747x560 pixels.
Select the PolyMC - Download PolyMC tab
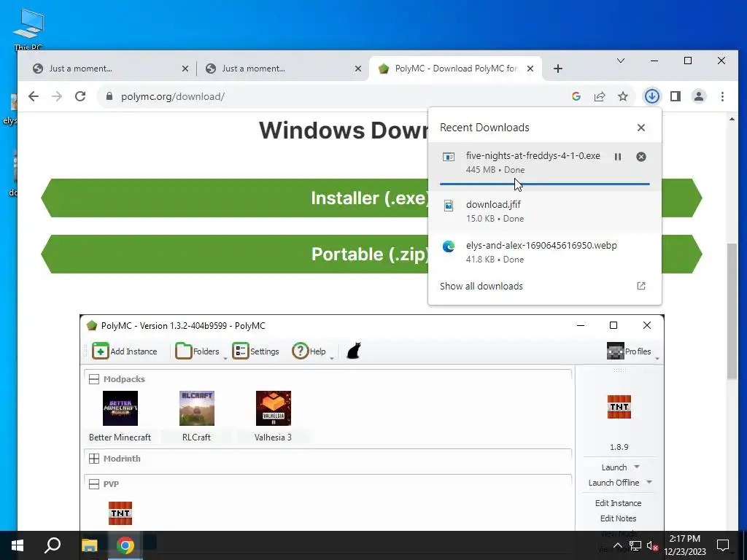pos(455,69)
